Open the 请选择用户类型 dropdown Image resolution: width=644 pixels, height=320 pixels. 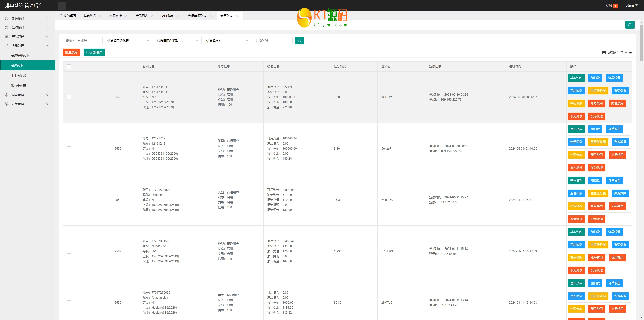click(178, 41)
